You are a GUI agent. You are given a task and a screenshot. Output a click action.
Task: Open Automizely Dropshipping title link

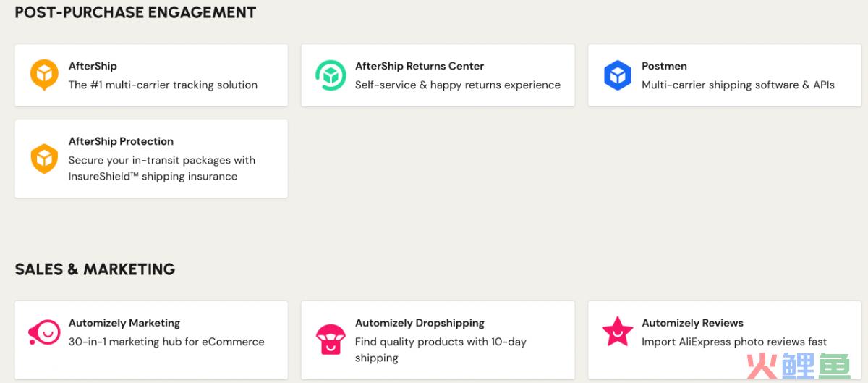[420, 323]
